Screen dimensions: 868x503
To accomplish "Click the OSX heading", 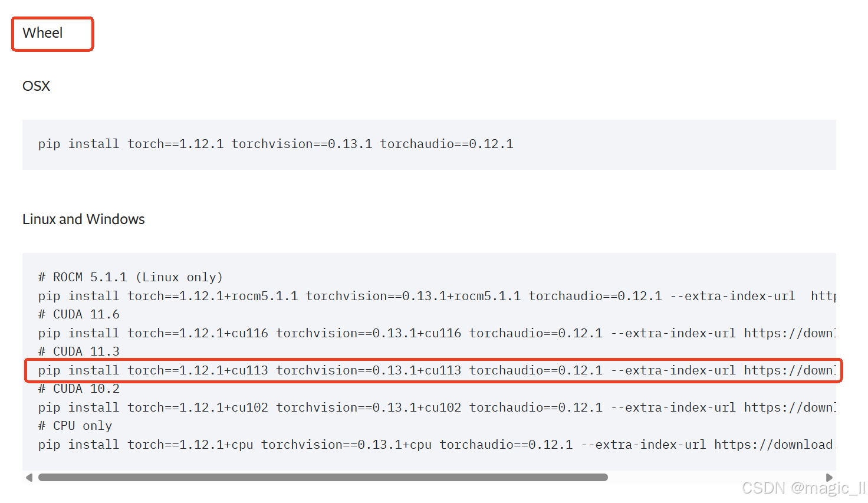I will click(36, 86).
